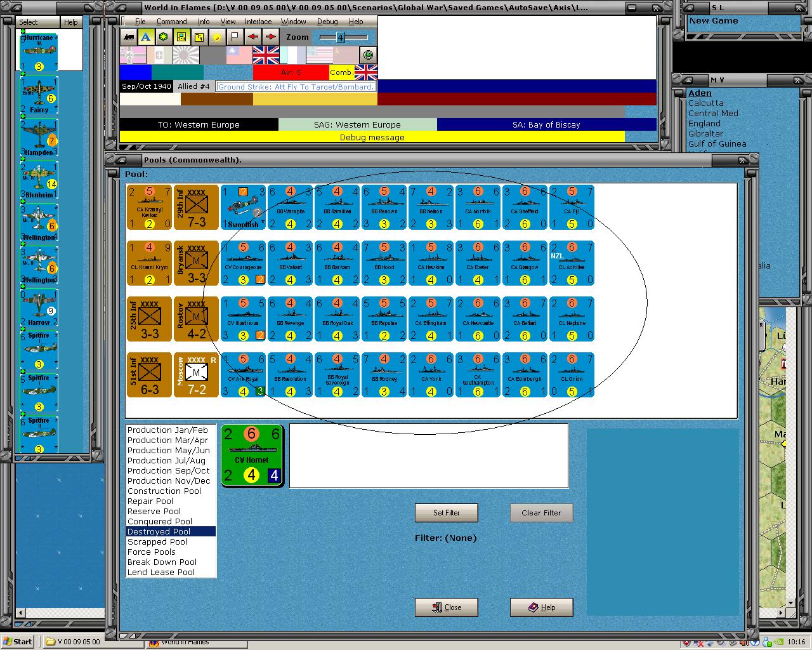Click the Windows Start button
Screen dimensions: 812x650
pyautogui.click(x=17, y=642)
